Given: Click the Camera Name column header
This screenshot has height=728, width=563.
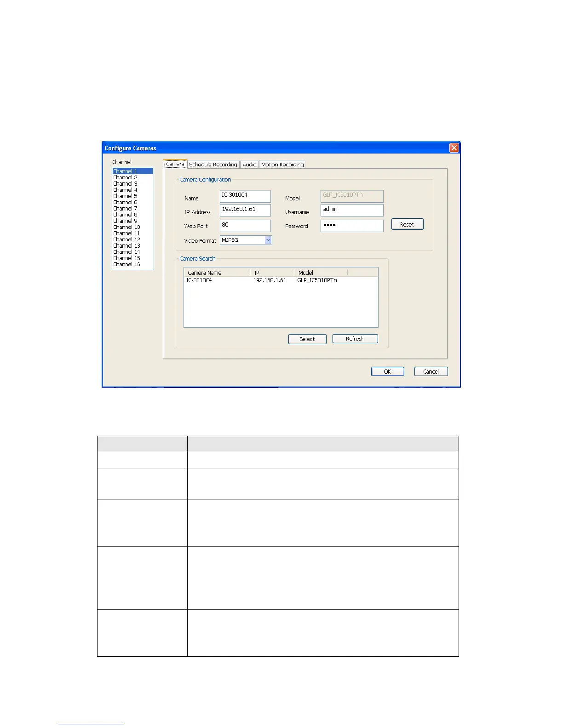Looking at the screenshot, I should click(217, 273).
